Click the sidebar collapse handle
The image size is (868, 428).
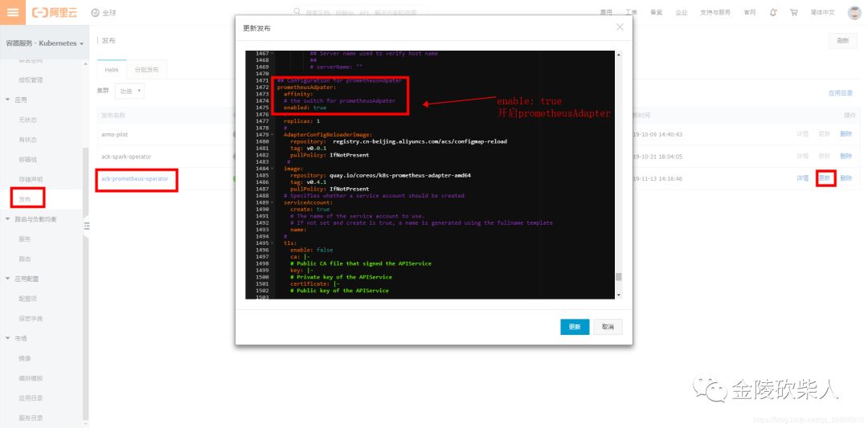coord(86,226)
